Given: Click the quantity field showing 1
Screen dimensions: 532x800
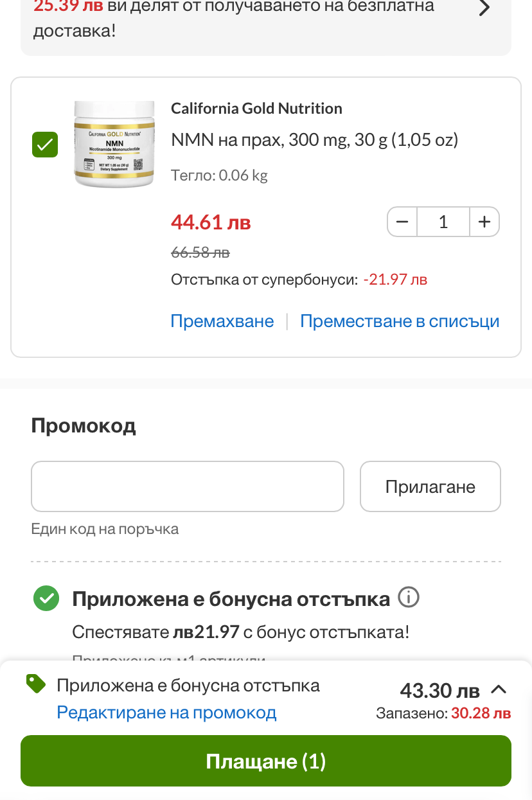Looking at the screenshot, I should [443, 222].
